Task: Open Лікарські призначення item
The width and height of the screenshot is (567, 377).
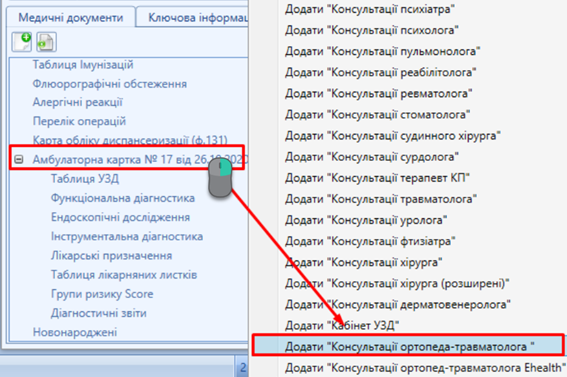Action: point(111,256)
